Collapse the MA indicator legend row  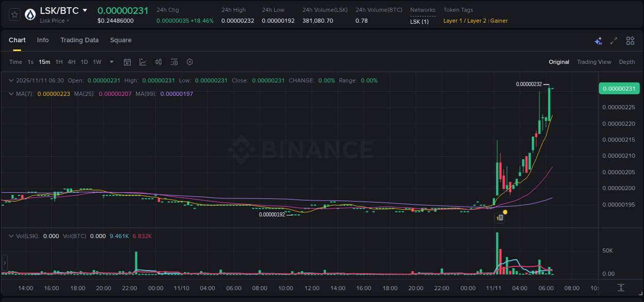(10, 93)
